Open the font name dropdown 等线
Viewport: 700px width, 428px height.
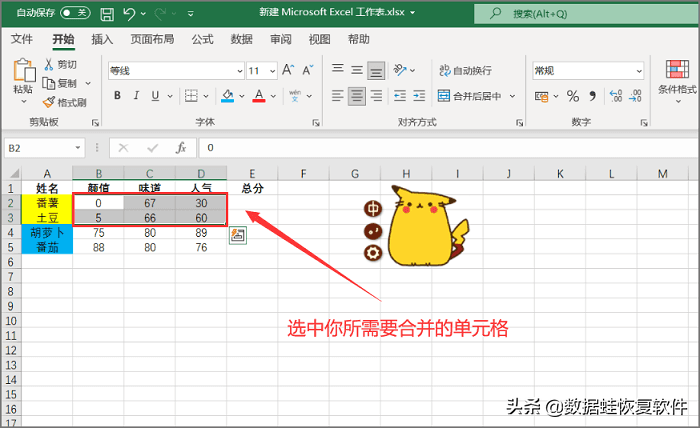[x=240, y=71]
